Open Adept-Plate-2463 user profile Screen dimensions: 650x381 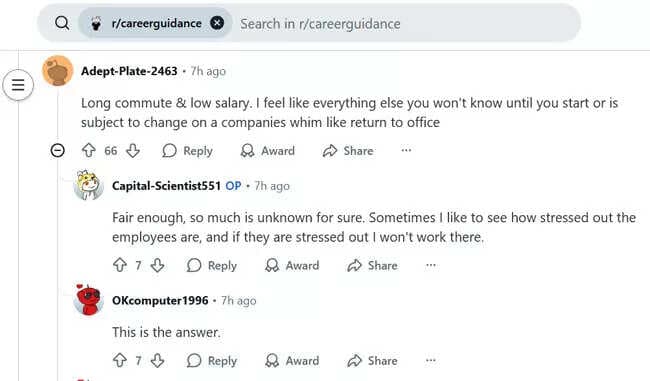(129, 71)
